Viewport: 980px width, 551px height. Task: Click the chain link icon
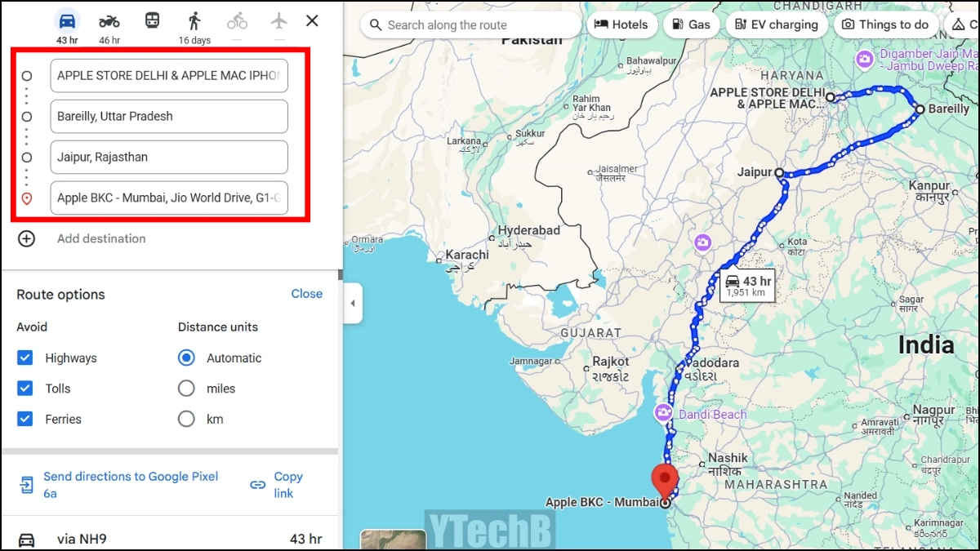[x=258, y=485]
